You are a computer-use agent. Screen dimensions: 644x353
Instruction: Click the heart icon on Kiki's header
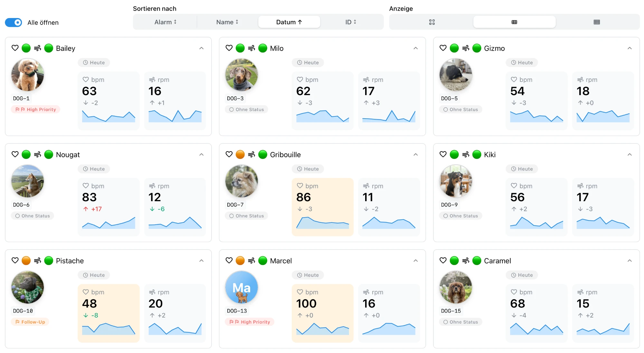[x=443, y=154]
